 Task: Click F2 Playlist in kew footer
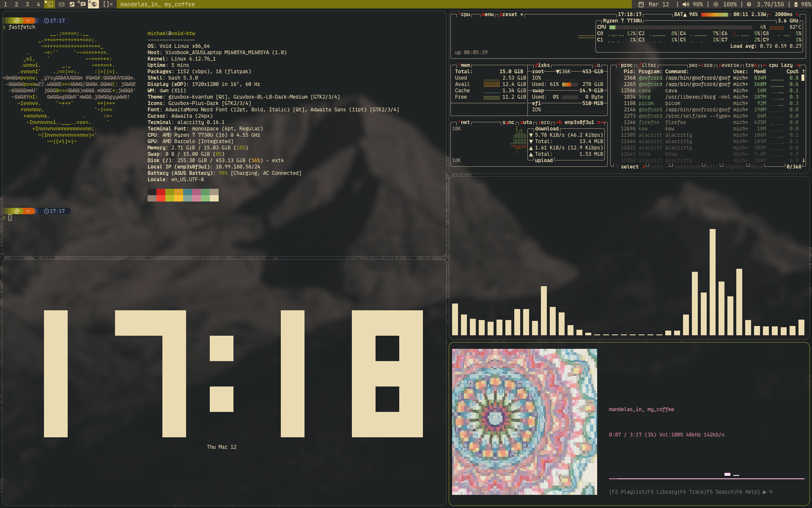coord(627,492)
